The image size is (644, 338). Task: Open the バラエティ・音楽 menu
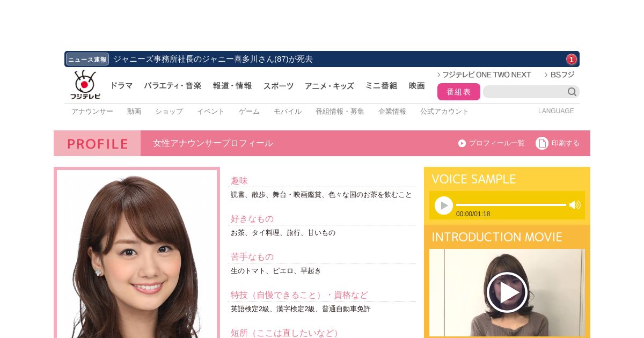173,86
